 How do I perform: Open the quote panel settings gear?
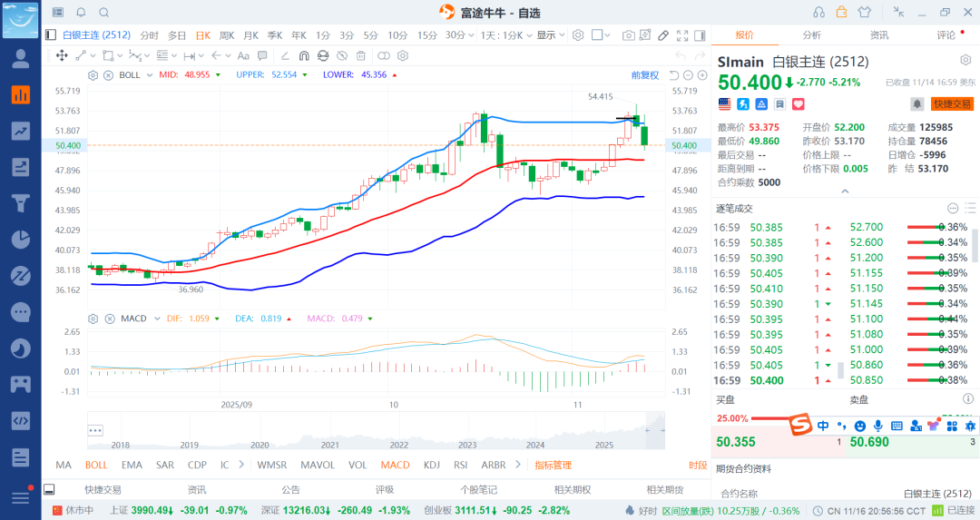tap(965, 60)
